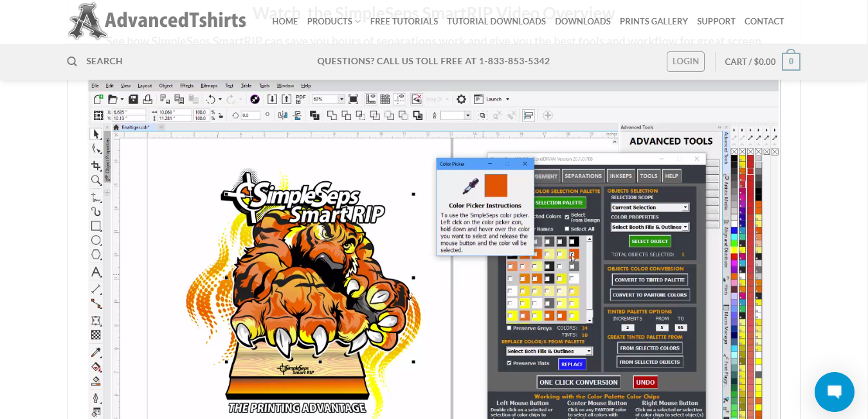Open the blue chat bubble widget
The width and height of the screenshot is (868, 419).
834,391
